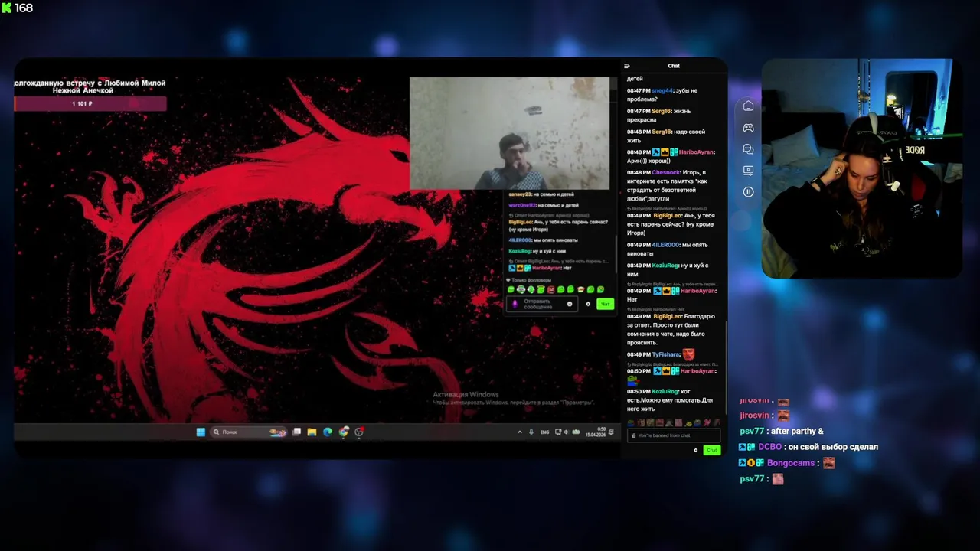
Task: Click the donation goal bar showing 1 101 ₽
Action: coord(90,103)
